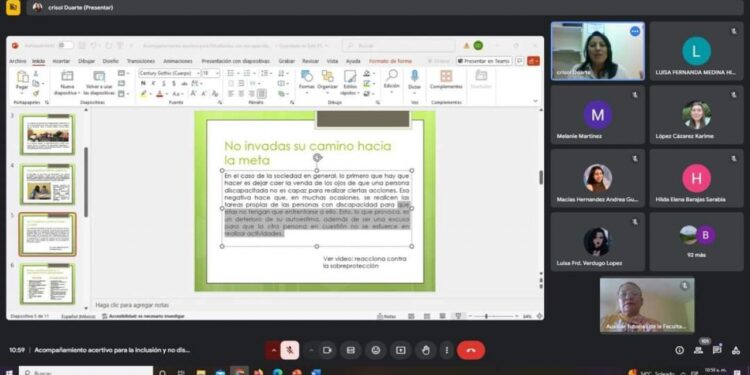Open Estilos rápidos quick styles
Image resolution: width=750 pixels, height=375 pixels.
coord(350,82)
